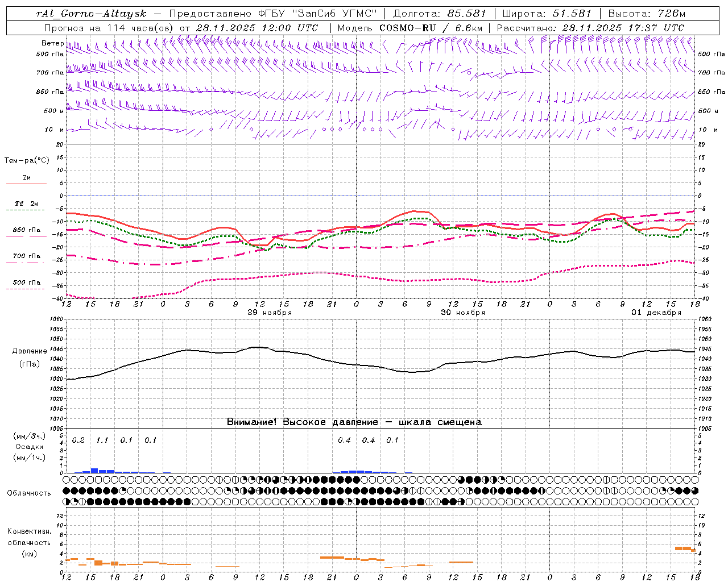Click the Осадки precipitation label
The image size is (728, 582).
(29, 447)
